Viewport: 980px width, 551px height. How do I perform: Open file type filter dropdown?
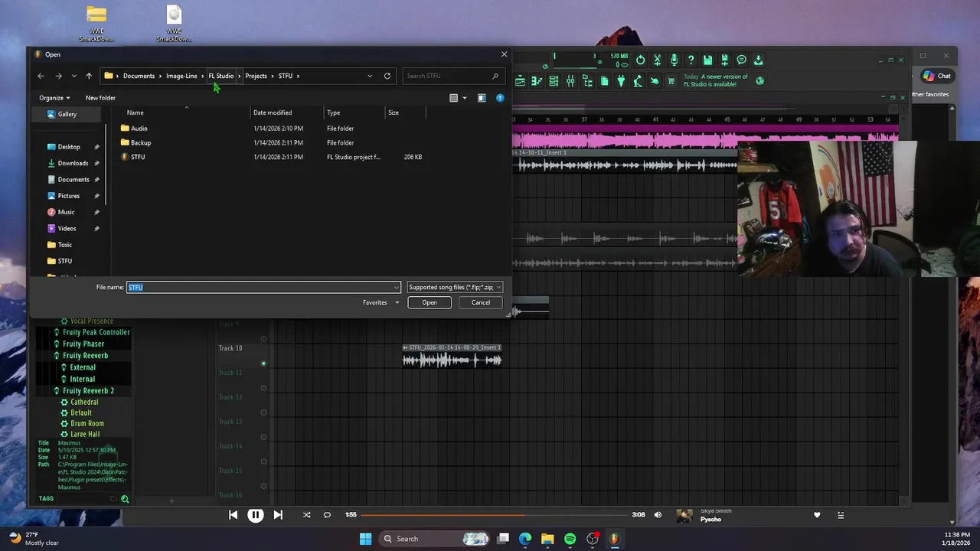455,287
